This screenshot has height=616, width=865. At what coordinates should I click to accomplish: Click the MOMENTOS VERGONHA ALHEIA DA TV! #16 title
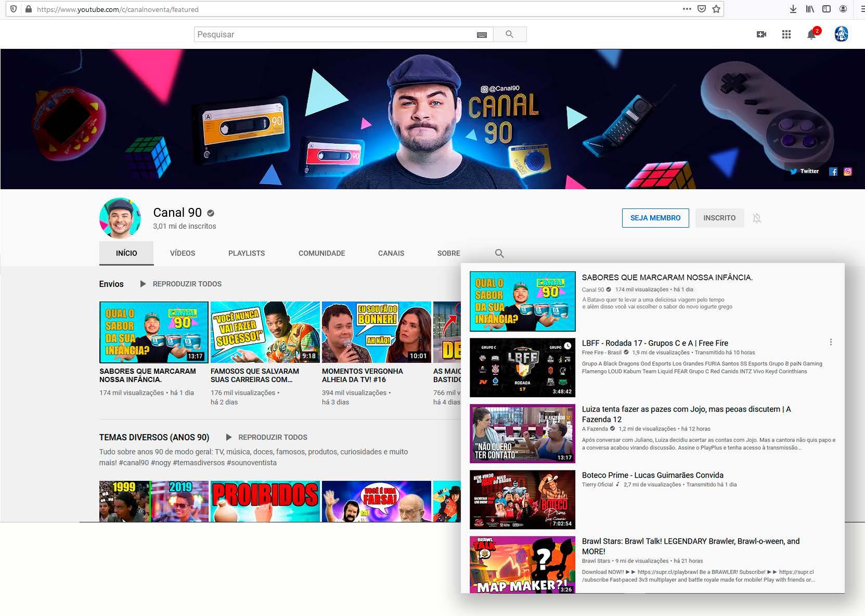pyautogui.click(x=363, y=375)
